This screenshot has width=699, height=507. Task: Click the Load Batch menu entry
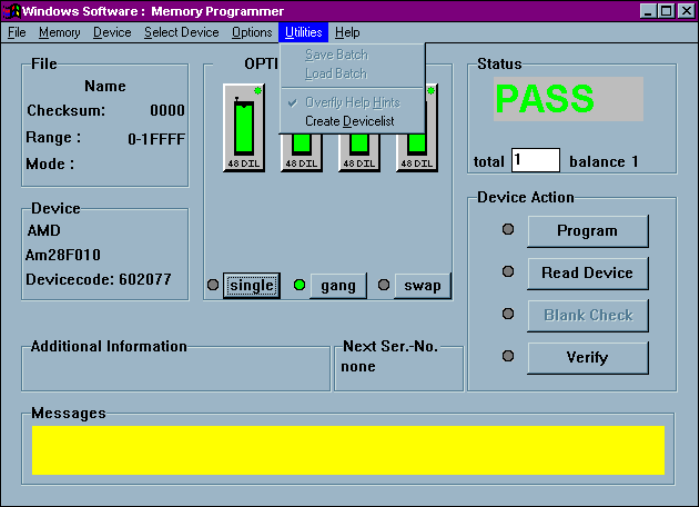352,74
